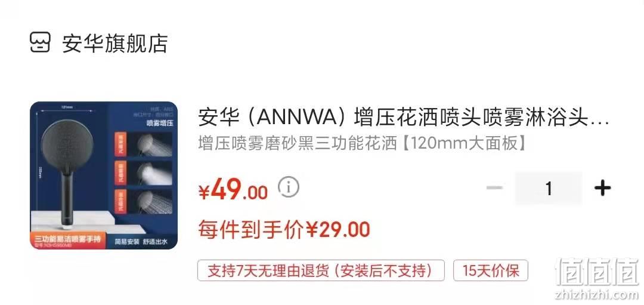Click 每件到手价¥29.00 final price text

[x=284, y=229]
